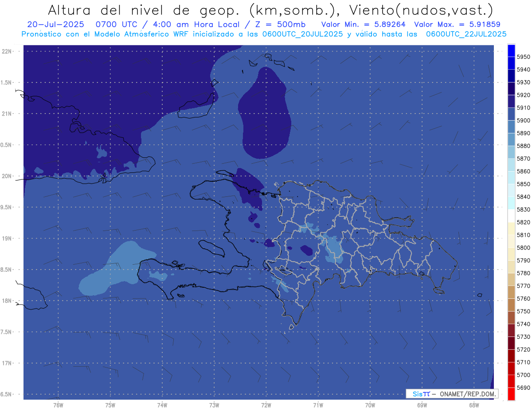
Task: Select the 'Z = 500mb' level label
Action: tap(280, 24)
